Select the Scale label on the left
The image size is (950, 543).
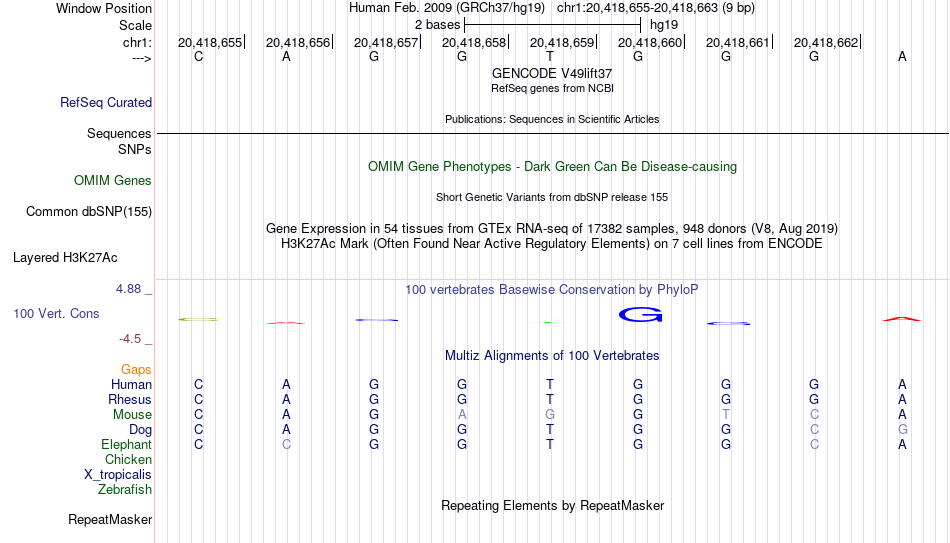pyautogui.click(x=136, y=25)
